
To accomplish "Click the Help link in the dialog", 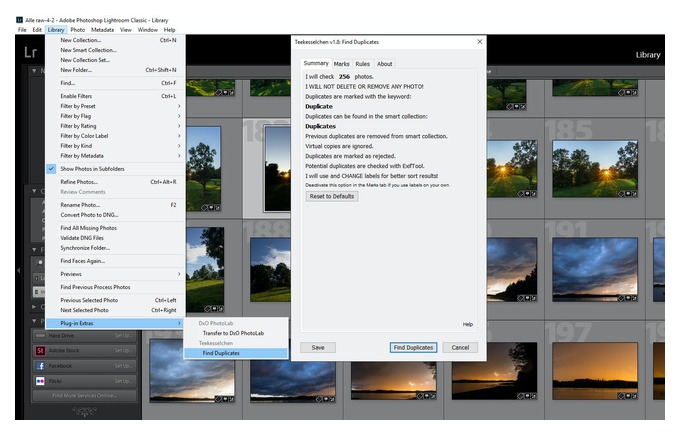I will [468, 324].
